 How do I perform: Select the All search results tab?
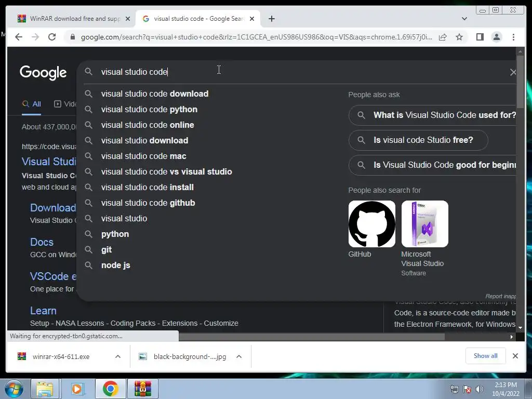click(32, 104)
